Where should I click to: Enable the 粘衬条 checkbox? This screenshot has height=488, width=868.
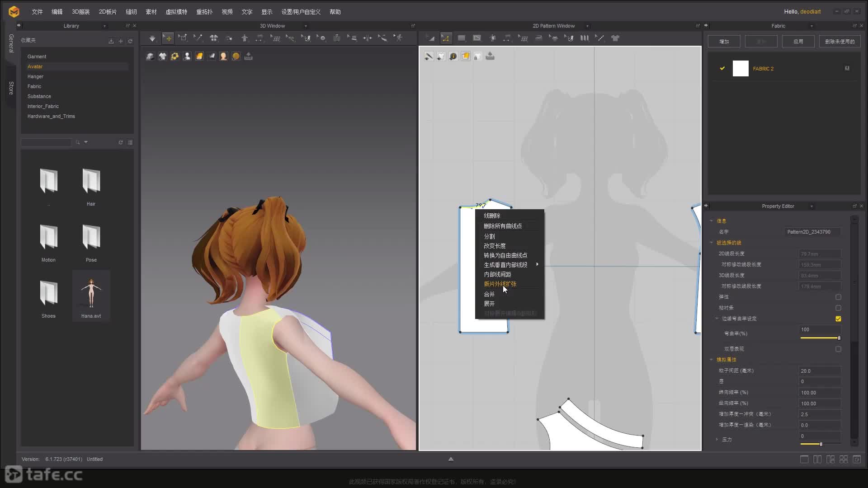click(838, 308)
